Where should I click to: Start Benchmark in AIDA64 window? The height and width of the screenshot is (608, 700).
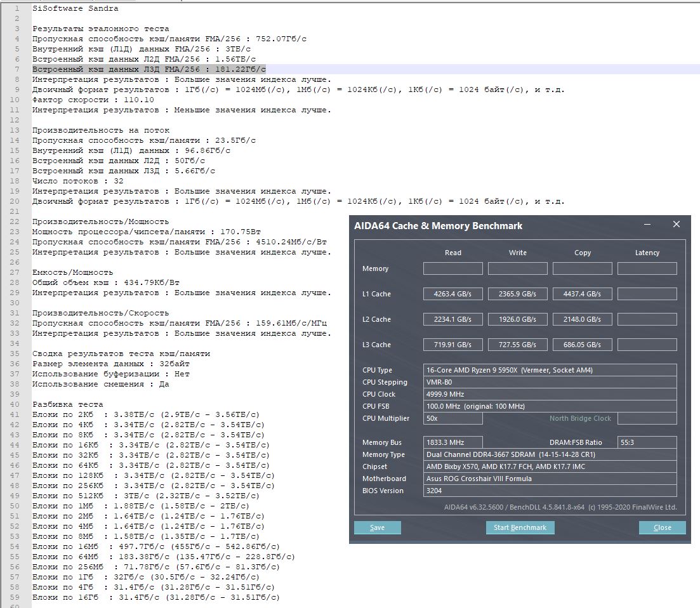pyautogui.click(x=520, y=527)
